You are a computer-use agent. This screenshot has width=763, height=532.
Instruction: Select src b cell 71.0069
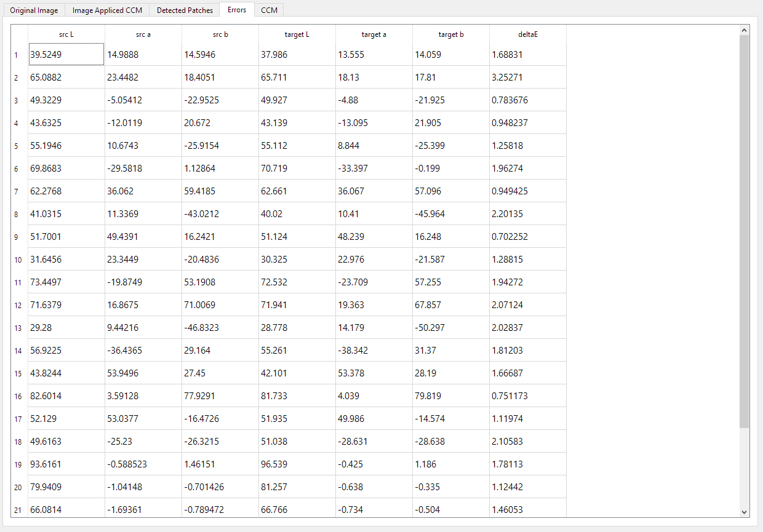(220, 305)
